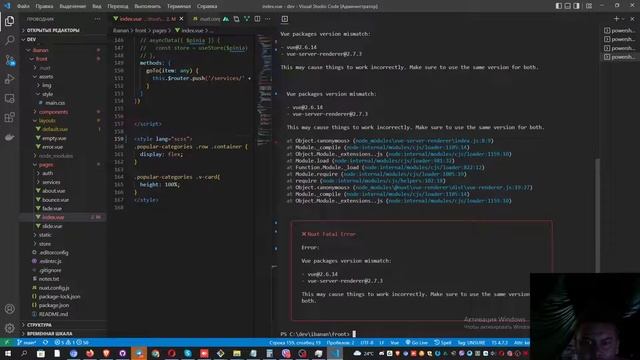Open the Терминал menu

179,6
